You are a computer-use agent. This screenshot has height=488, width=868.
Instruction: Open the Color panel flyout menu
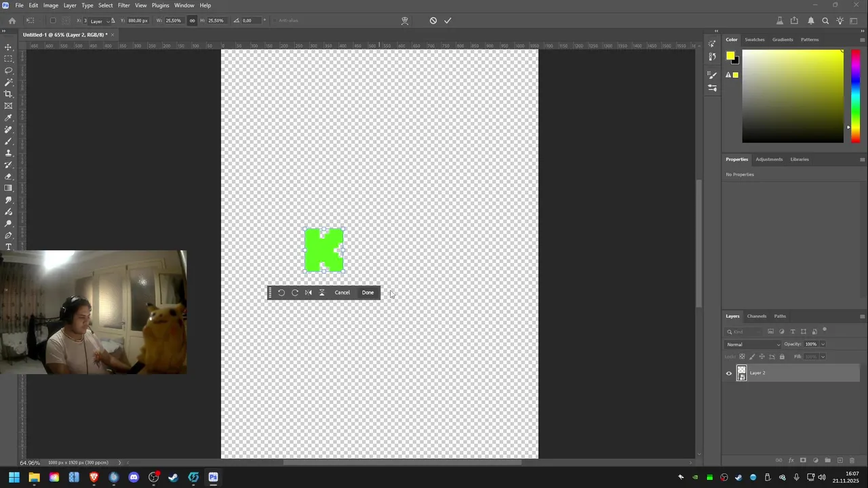click(862, 39)
